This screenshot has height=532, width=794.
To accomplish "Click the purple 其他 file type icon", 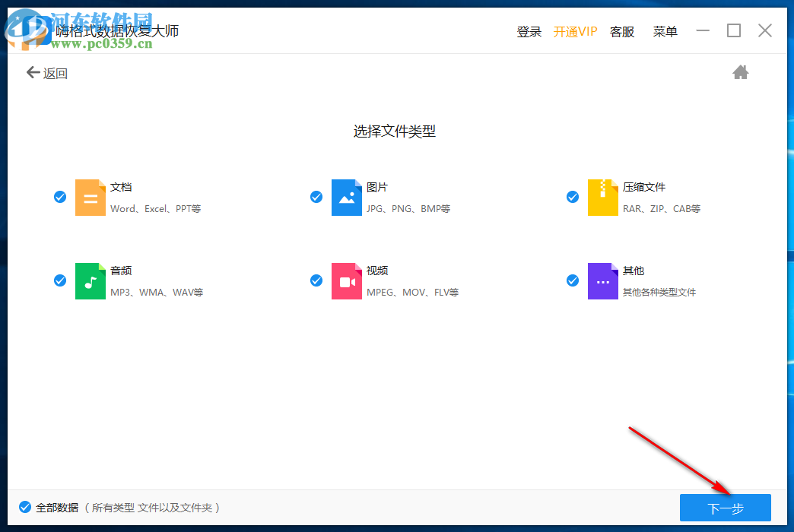I will click(x=603, y=280).
